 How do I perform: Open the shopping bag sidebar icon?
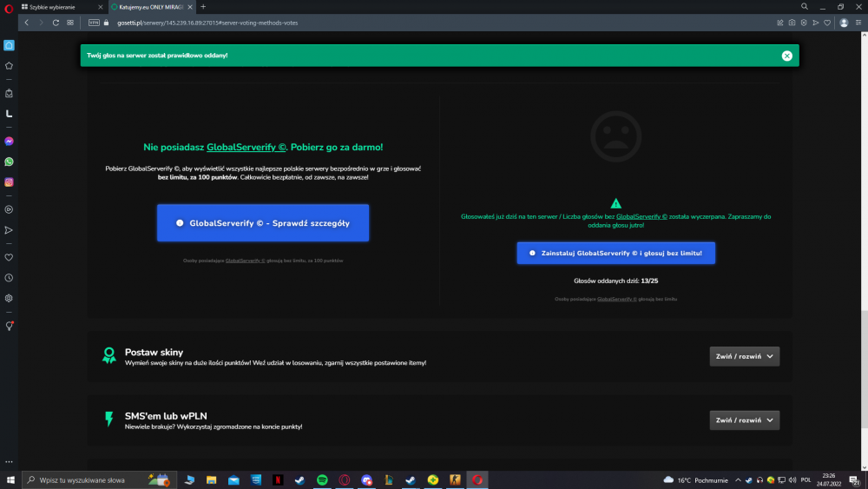pos(9,93)
